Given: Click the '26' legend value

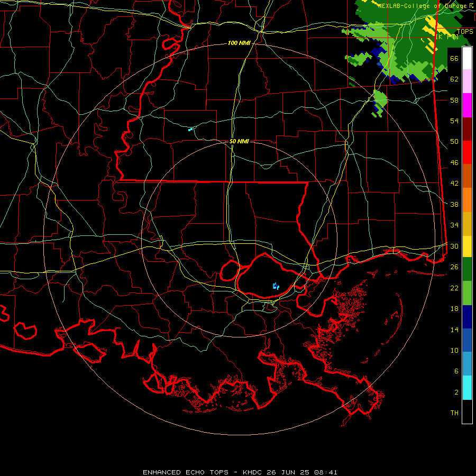Looking at the screenshot, I should pyautogui.click(x=454, y=267).
